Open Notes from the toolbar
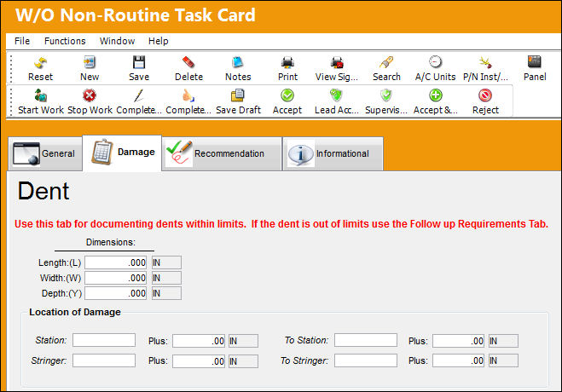Viewport: 562px width, 392px height. coord(238,68)
